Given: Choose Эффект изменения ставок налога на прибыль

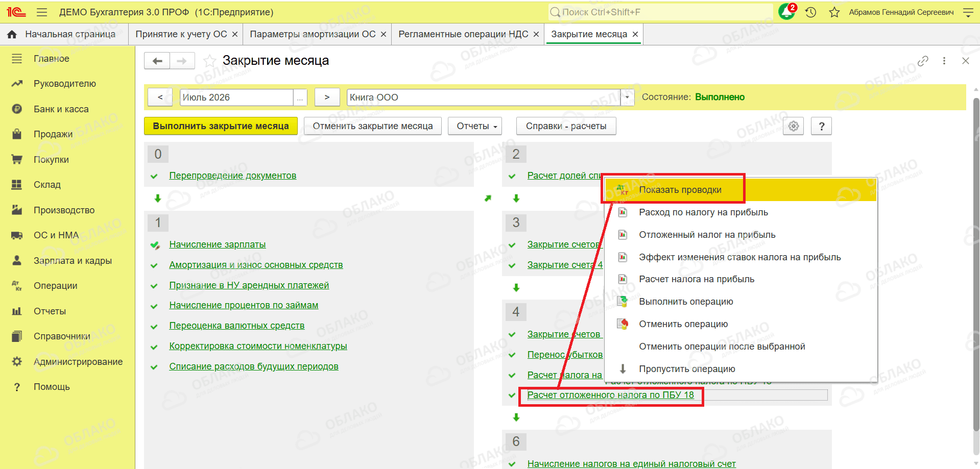Looking at the screenshot, I should [x=740, y=257].
